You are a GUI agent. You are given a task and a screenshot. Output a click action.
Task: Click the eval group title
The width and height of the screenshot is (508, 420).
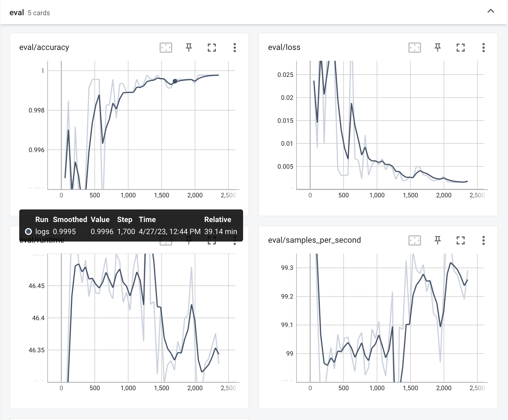pyautogui.click(x=17, y=13)
